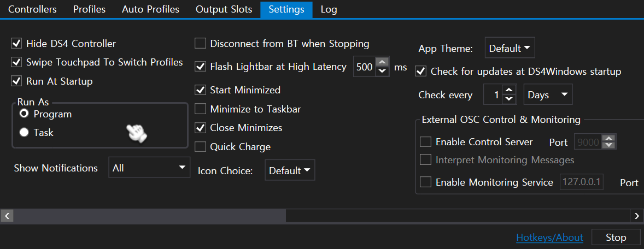This screenshot has height=249, width=644.
Task: Increase latency value with up arrow
Action: [x=382, y=62]
